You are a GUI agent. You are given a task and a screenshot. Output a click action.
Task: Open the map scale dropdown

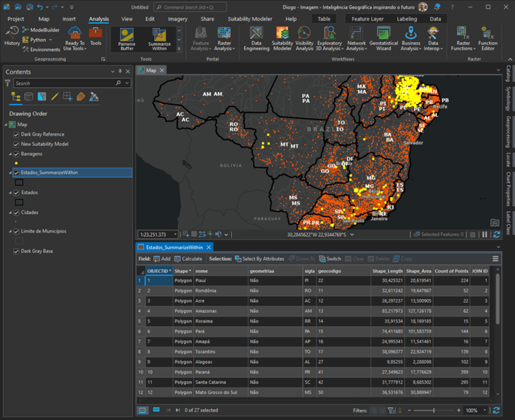tap(174, 234)
